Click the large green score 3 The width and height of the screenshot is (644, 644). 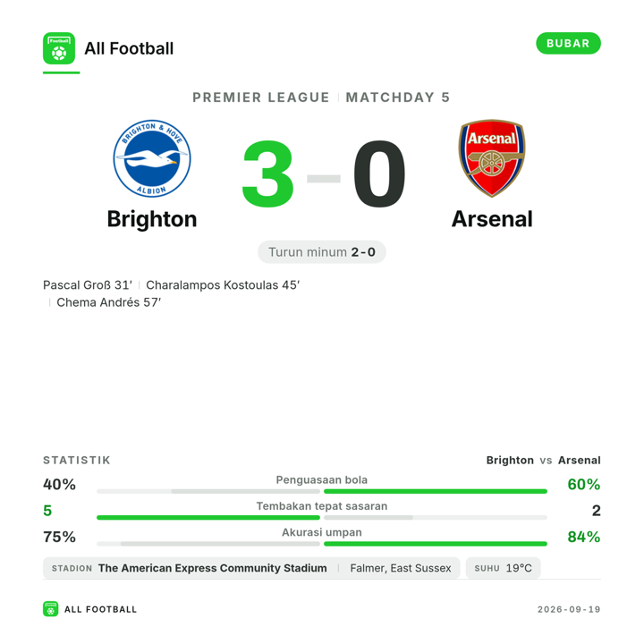(267, 174)
